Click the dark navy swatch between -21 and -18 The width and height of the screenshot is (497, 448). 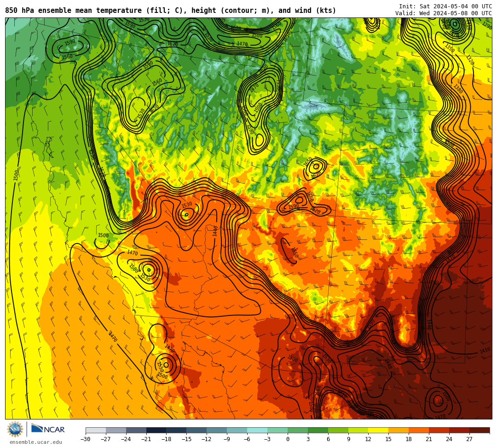tap(156, 430)
